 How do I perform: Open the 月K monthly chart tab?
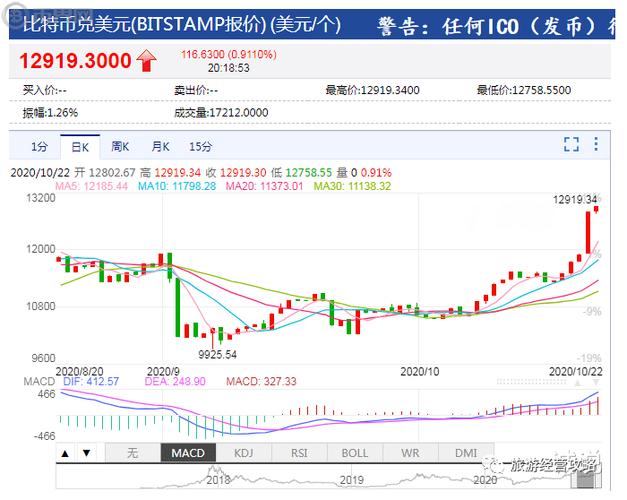click(160, 147)
